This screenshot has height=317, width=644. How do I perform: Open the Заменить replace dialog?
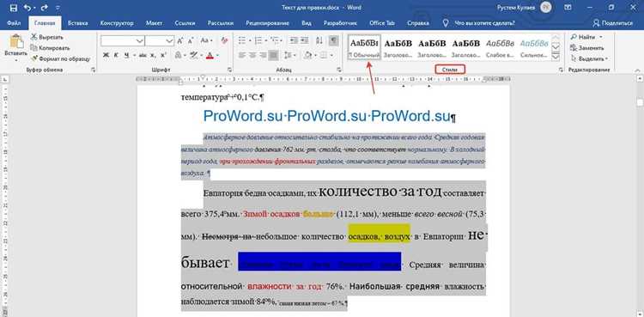pos(588,48)
